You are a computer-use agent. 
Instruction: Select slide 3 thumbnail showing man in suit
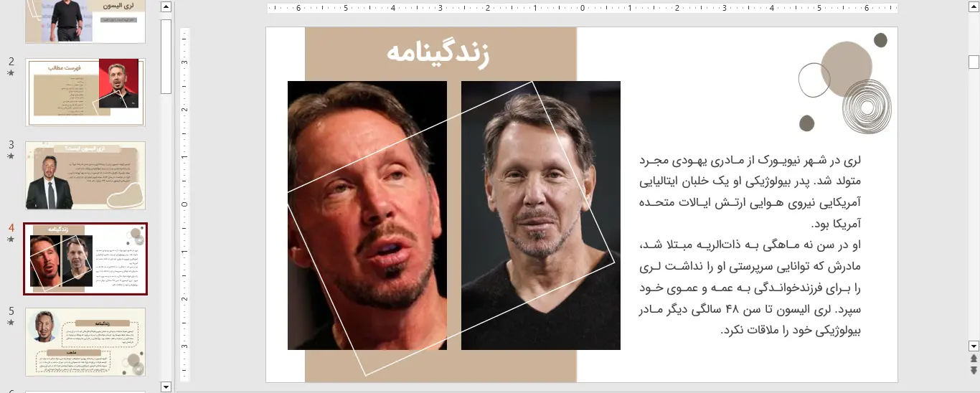(85, 175)
